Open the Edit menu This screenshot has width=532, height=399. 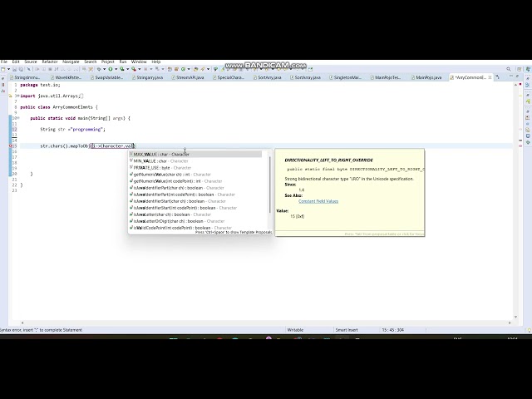tap(16, 62)
